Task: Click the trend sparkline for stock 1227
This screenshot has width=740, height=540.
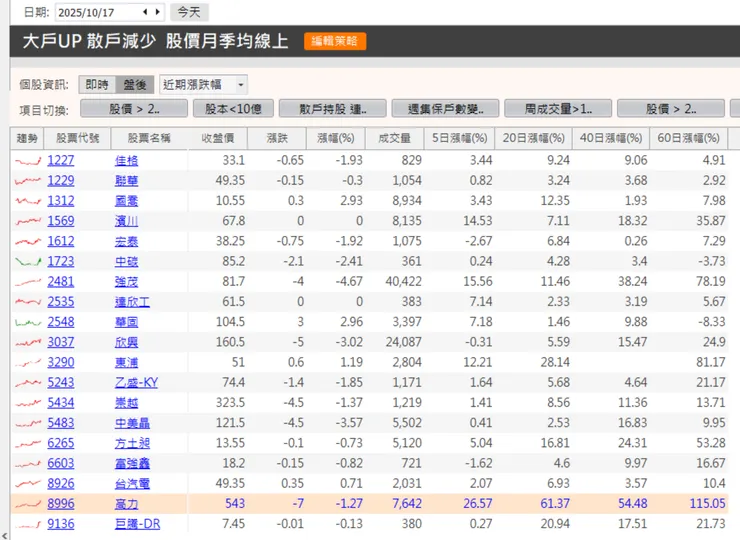Action: [x=28, y=161]
